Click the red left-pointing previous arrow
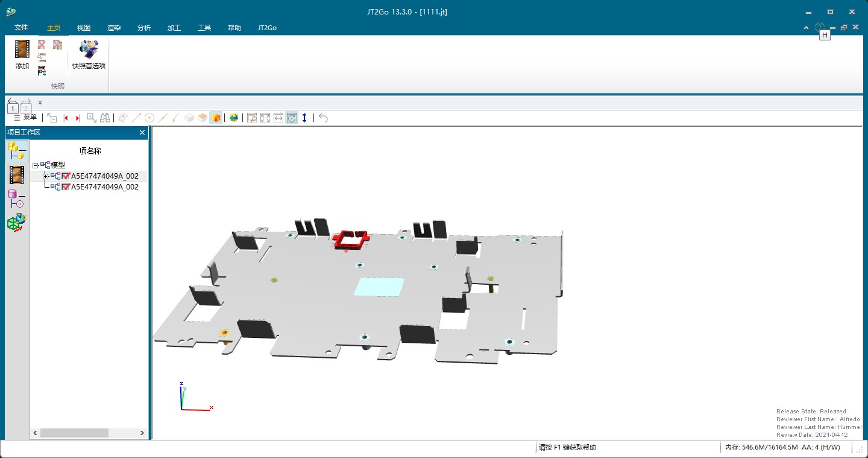The width and height of the screenshot is (868, 458). pyautogui.click(x=66, y=118)
